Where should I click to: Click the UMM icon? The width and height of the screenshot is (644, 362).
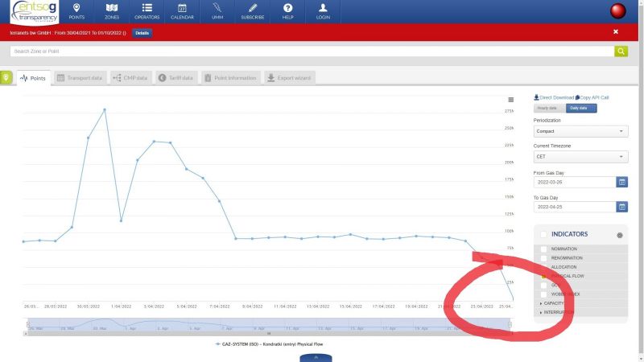coord(217,9)
